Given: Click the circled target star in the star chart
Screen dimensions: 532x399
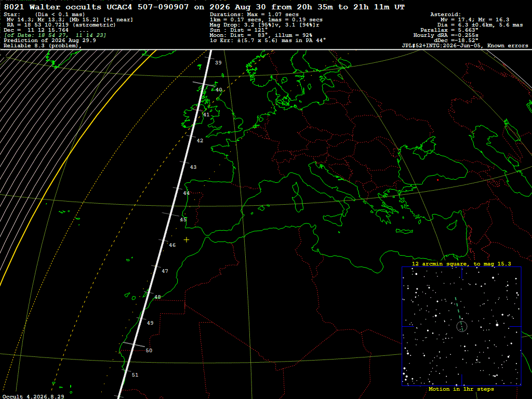Looking at the screenshot, I should click(x=462, y=326).
